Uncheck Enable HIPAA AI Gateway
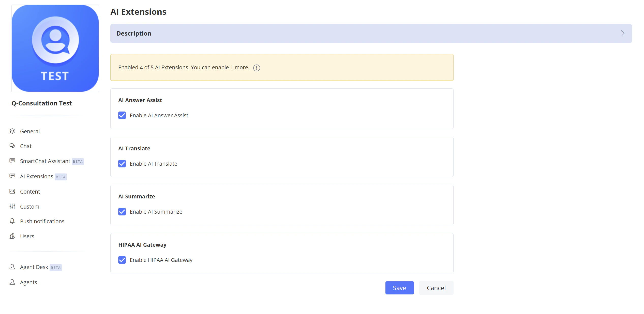Viewport: 644px width, 314px height. click(x=122, y=260)
